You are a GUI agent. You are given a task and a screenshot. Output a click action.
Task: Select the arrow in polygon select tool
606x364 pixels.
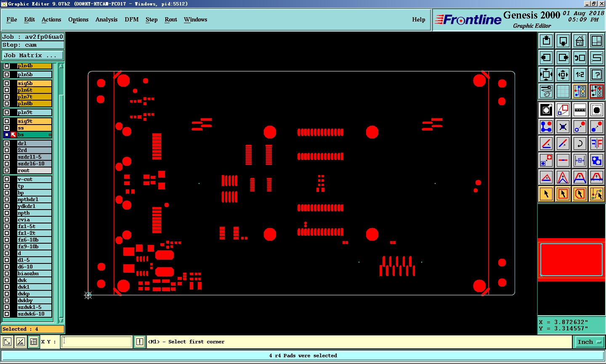(580, 194)
